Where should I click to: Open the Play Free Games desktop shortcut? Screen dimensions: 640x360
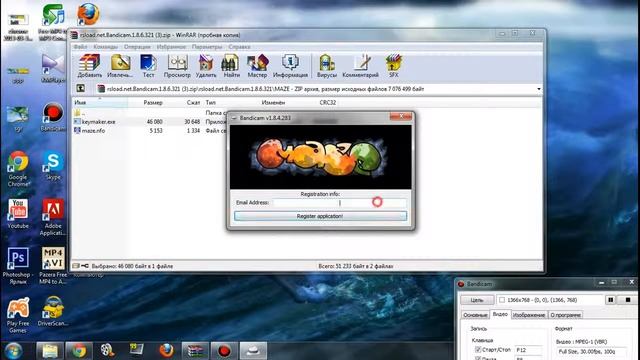point(18,315)
